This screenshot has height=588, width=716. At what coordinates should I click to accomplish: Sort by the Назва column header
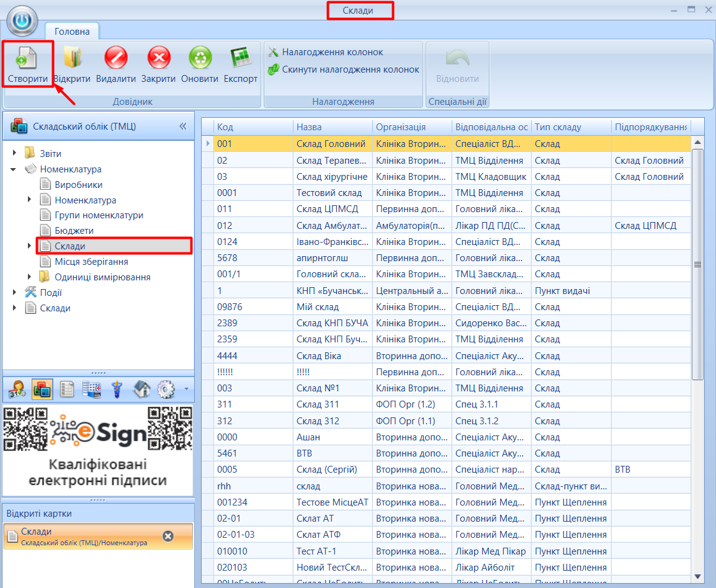(x=333, y=127)
